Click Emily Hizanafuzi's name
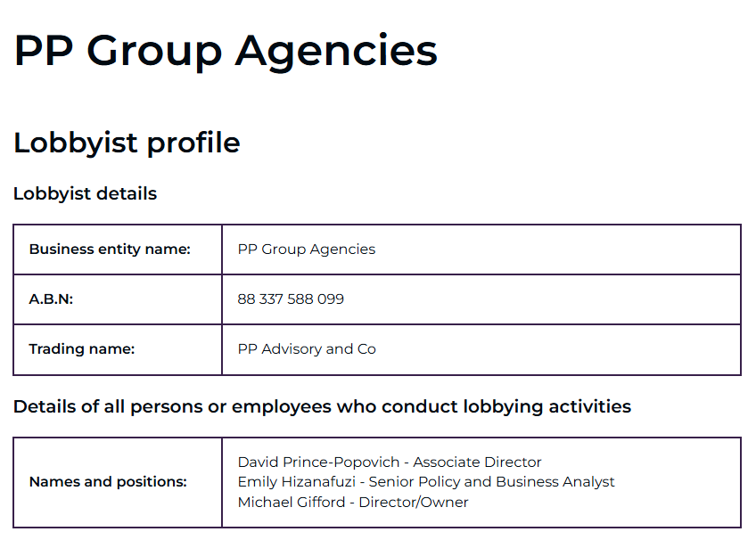The width and height of the screenshot is (756, 540). click(297, 482)
